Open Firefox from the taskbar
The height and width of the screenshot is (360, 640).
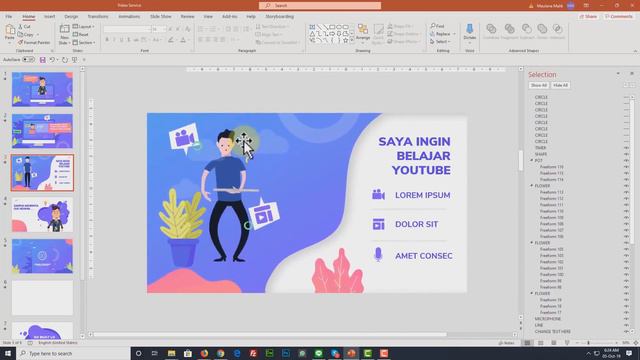204,353
